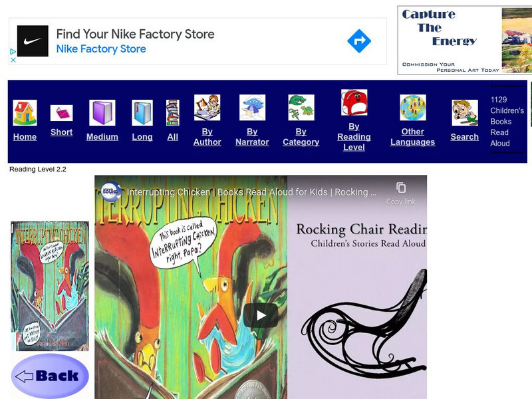Click the magnifying glass Search icon

pyautogui.click(x=464, y=112)
